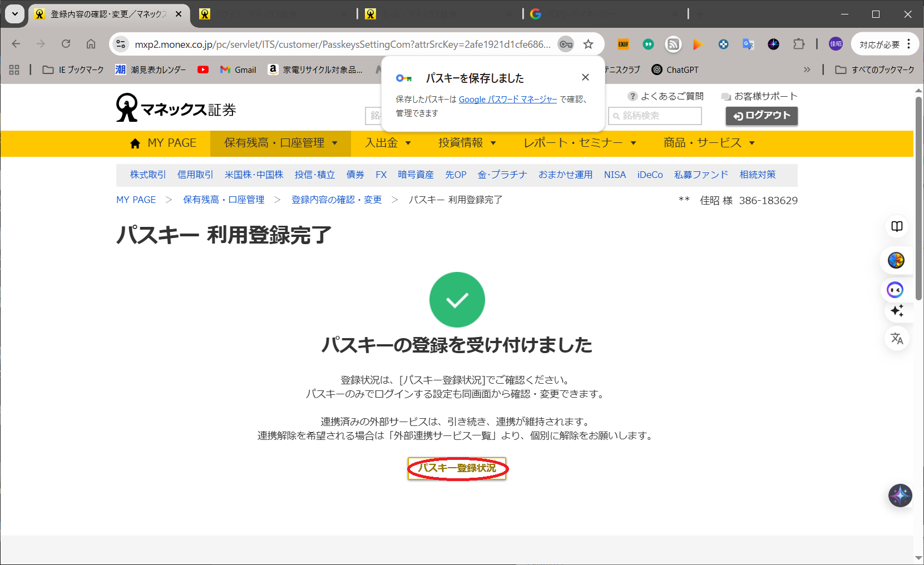Bookmark this page with the star icon
Viewport: 924px width, 565px height.
[x=588, y=44]
